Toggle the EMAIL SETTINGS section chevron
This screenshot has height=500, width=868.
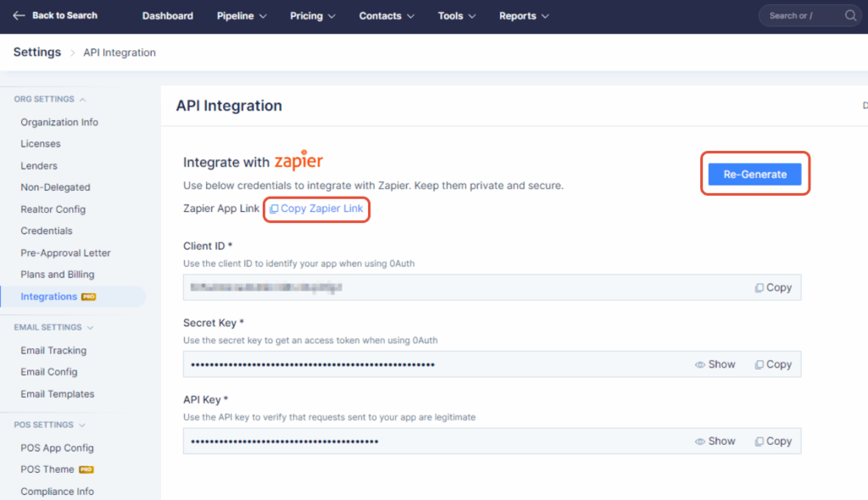[x=90, y=328]
